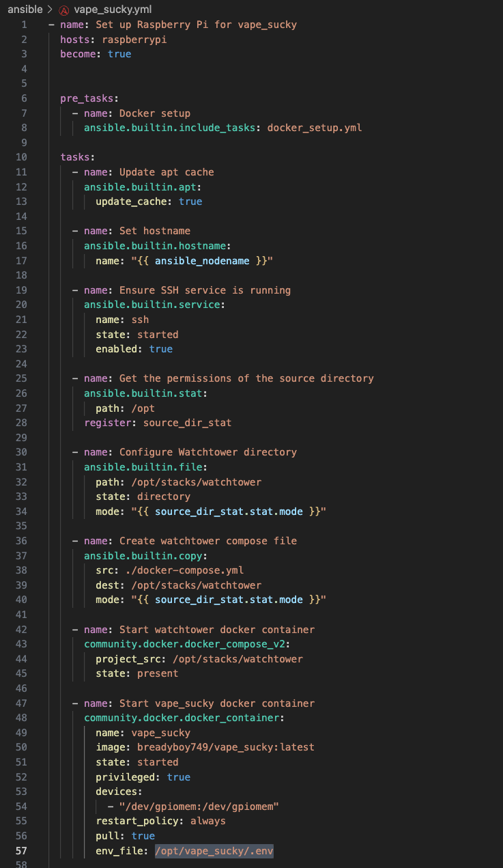Screen dimensions: 503x868
Task: Click highlighted '/opt/vape_sucky/.env' path
Action: tap(214, 851)
